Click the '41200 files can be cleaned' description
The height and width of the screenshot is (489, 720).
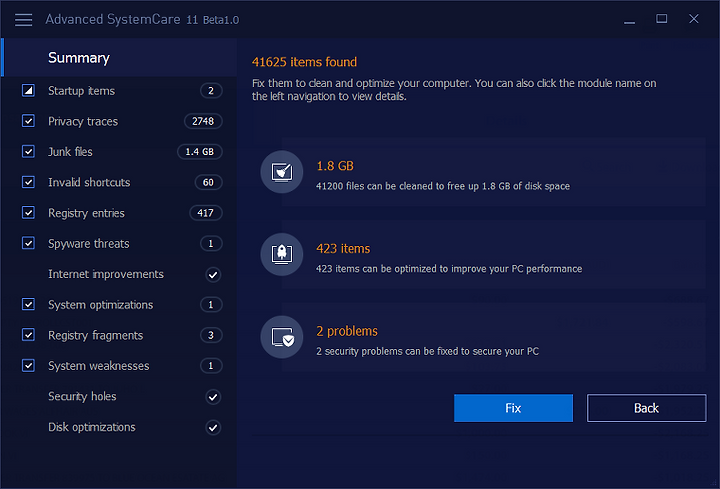[443, 186]
